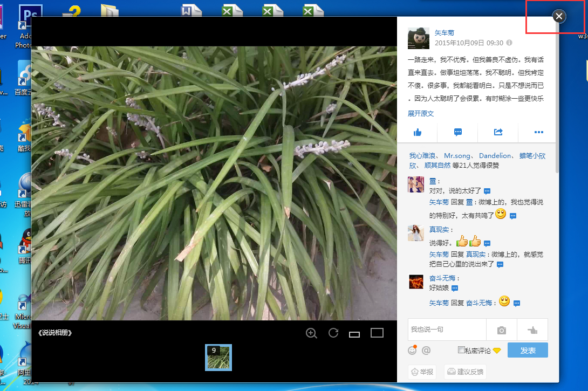Open the three-dot more options menu

[538, 132]
